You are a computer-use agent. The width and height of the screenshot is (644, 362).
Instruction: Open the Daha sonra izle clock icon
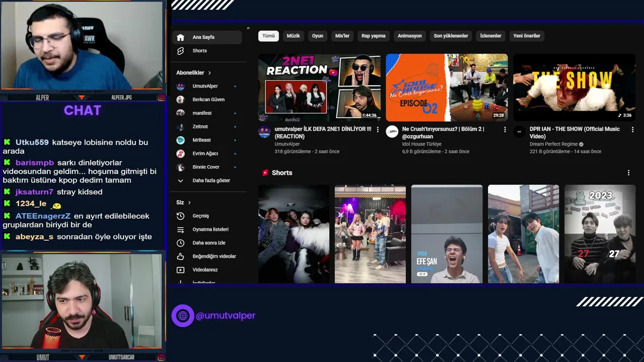click(181, 243)
